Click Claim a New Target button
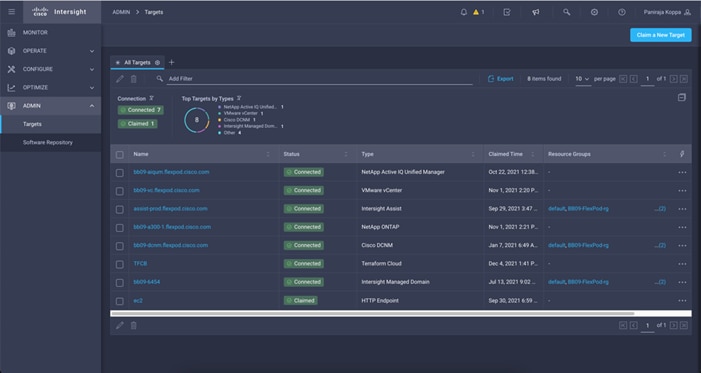Image resolution: width=701 pixels, height=373 pixels. pos(661,35)
